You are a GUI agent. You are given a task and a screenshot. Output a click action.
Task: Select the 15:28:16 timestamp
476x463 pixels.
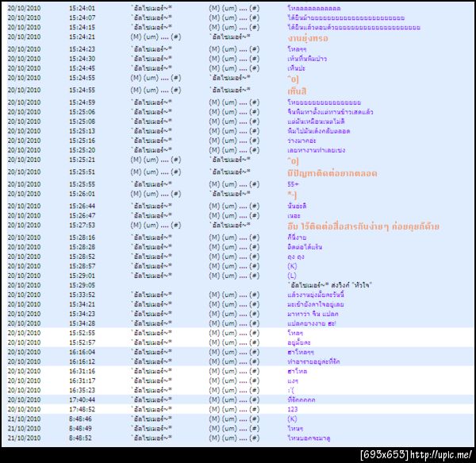[82, 237]
